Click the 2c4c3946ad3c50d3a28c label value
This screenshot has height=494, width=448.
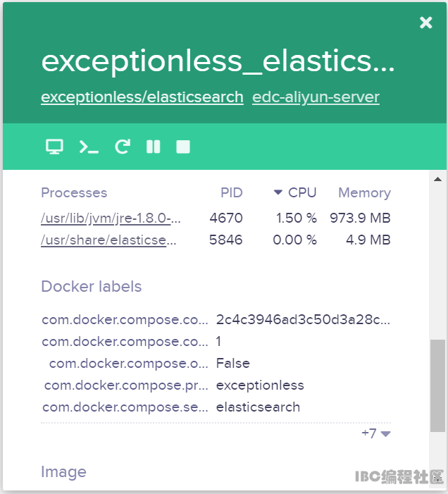tap(303, 319)
